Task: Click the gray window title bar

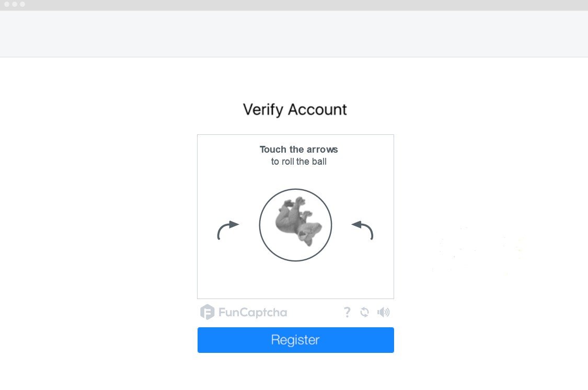Action: pyautogui.click(x=294, y=5)
